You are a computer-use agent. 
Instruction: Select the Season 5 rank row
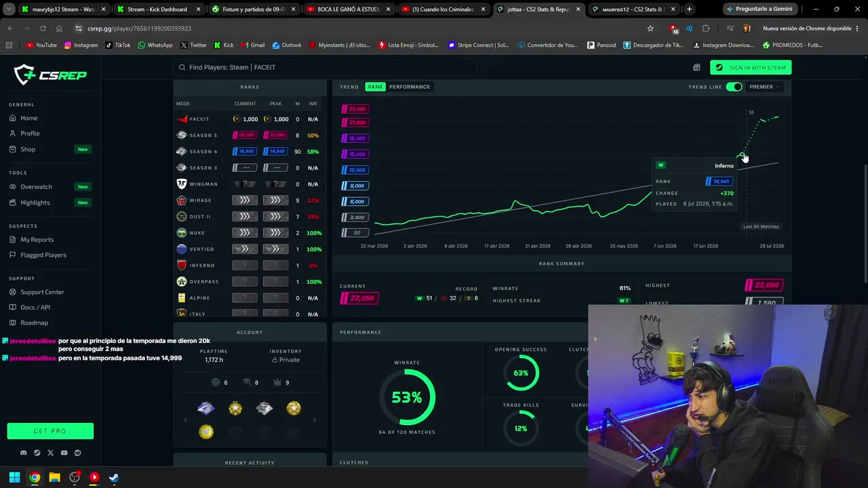click(250, 136)
